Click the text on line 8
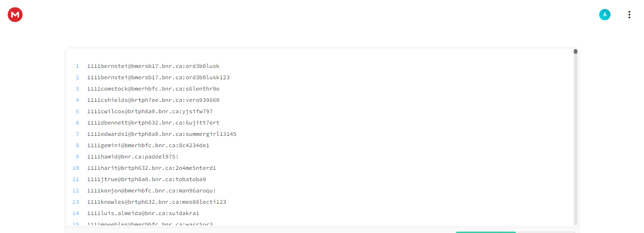Viewport: 644px width, 233px height. [148, 145]
